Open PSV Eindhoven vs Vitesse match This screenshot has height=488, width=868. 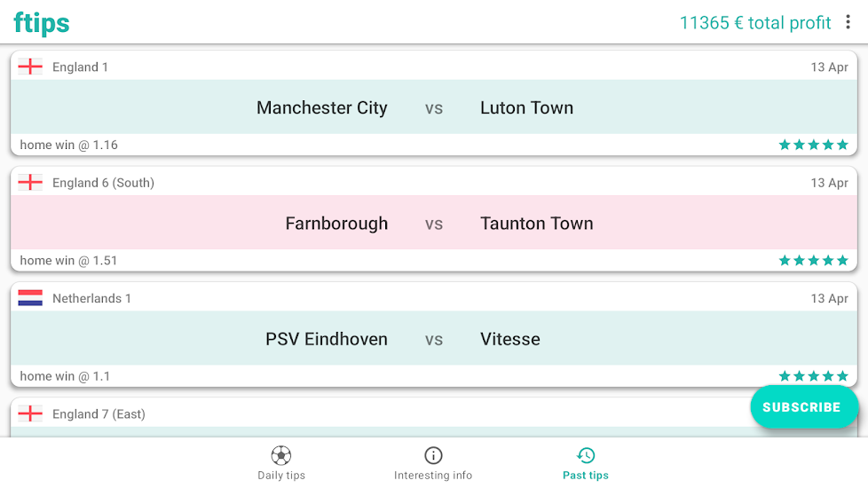[433, 339]
